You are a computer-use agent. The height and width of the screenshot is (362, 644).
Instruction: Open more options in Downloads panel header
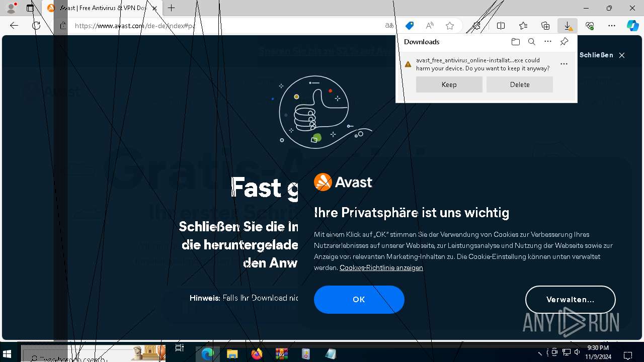548,42
